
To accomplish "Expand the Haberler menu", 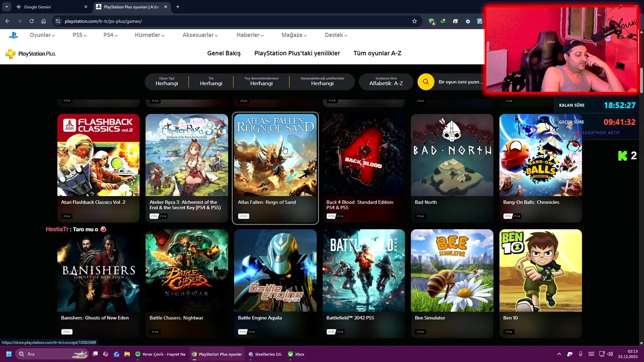I will coord(251,35).
